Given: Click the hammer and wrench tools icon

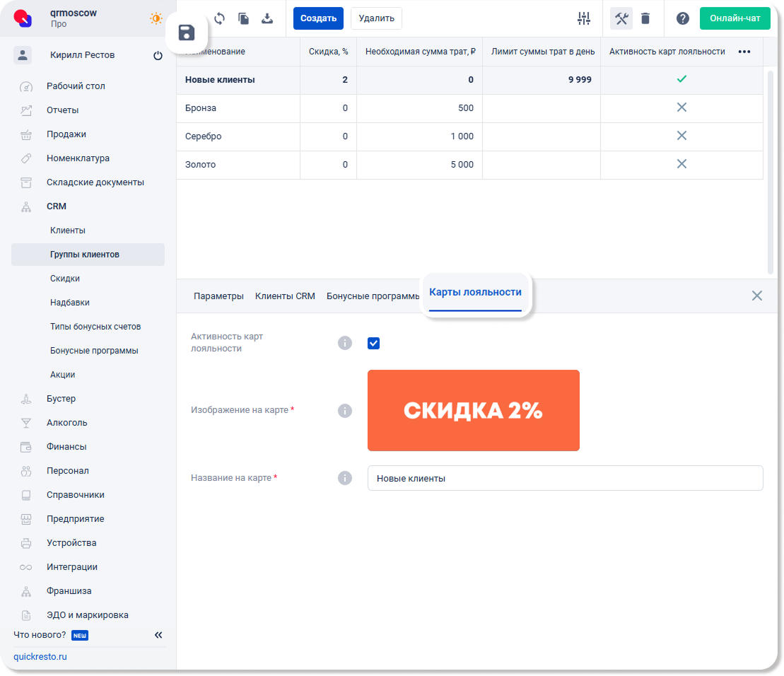Looking at the screenshot, I should [x=621, y=18].
